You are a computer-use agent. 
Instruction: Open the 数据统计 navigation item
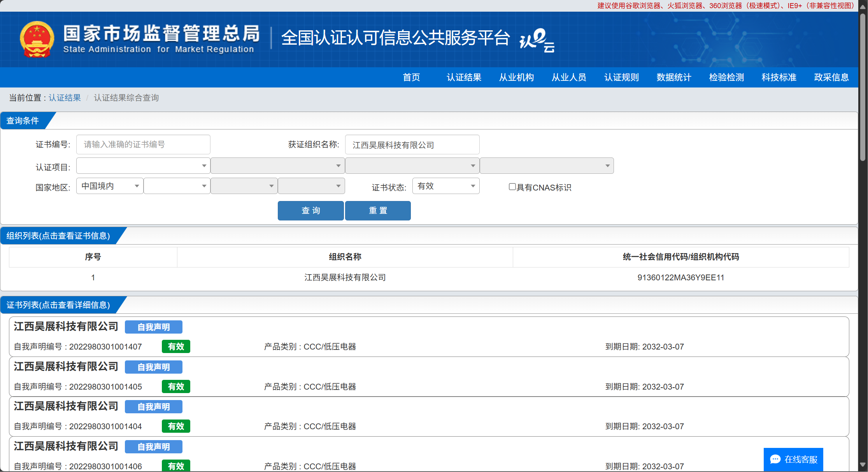[x=674, y=77]
